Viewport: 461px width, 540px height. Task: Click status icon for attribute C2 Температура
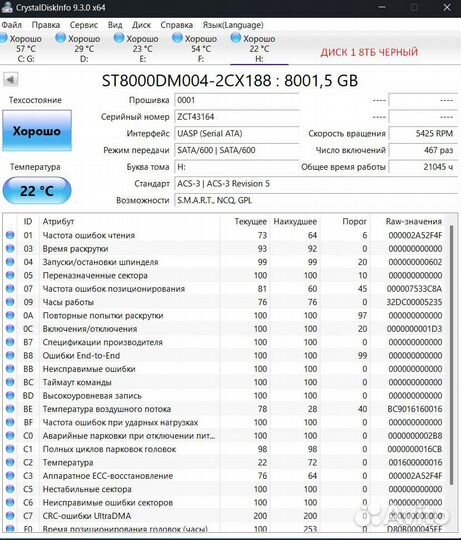[x=10, y=463]
